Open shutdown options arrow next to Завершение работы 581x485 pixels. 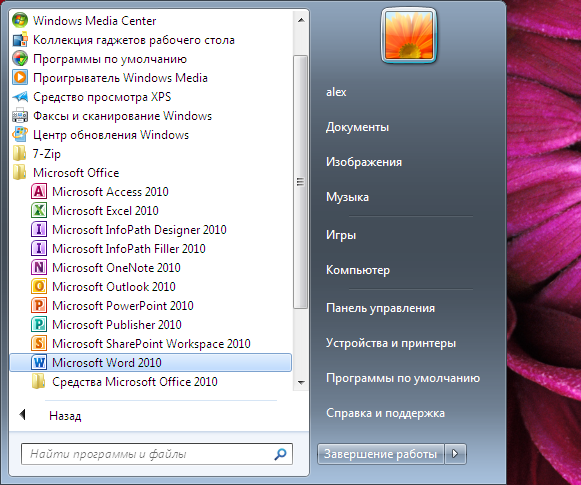point(455,454)
